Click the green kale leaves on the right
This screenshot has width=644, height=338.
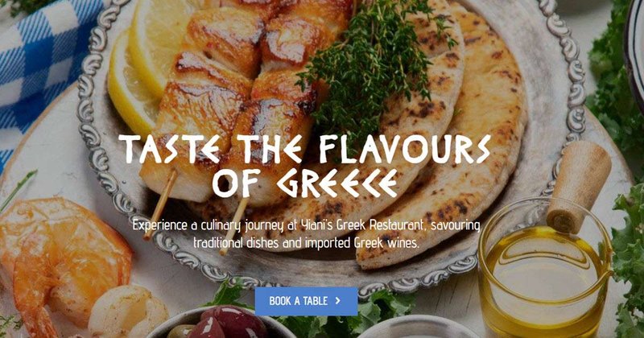pos(616,82)
